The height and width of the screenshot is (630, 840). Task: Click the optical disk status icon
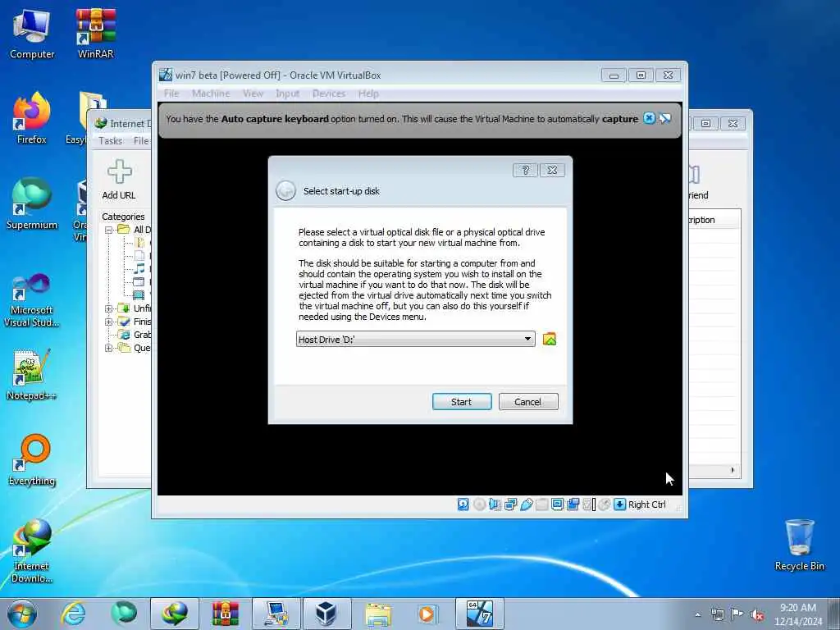coord(479,504)
